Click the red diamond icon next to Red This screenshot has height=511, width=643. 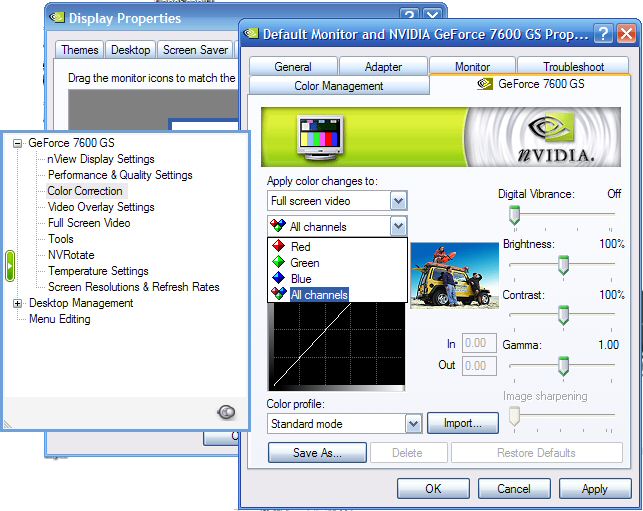point(278,246)
